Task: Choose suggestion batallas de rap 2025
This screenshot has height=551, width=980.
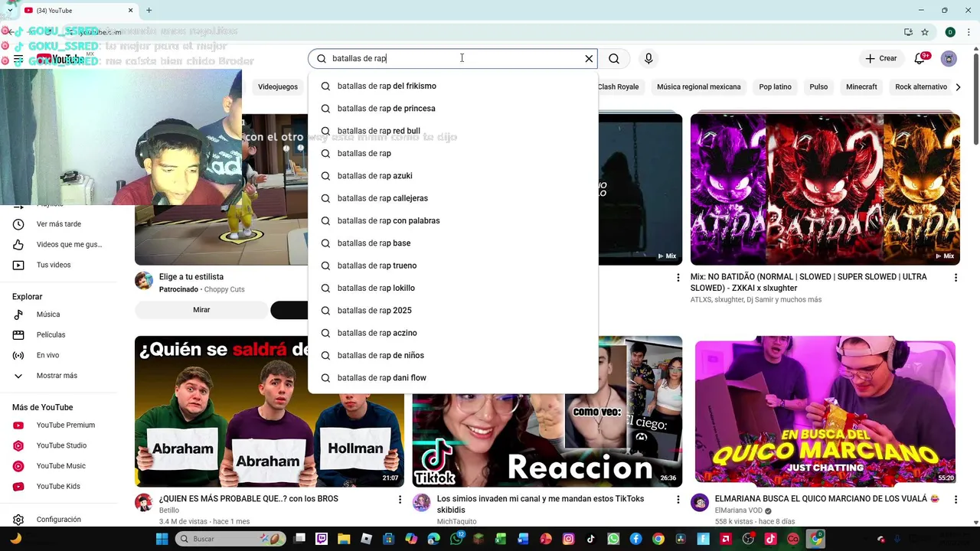Action: pyautogui.click(x=453, y=311)
